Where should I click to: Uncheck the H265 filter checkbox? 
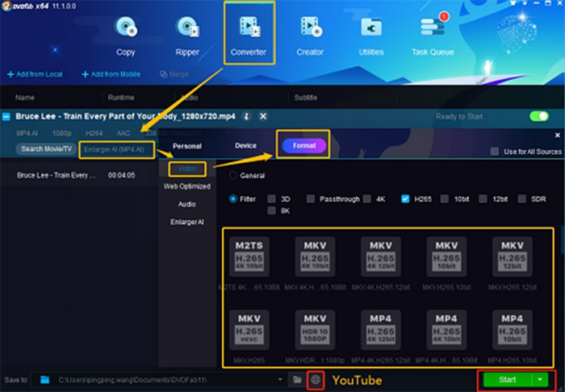[x=405, y=198]
